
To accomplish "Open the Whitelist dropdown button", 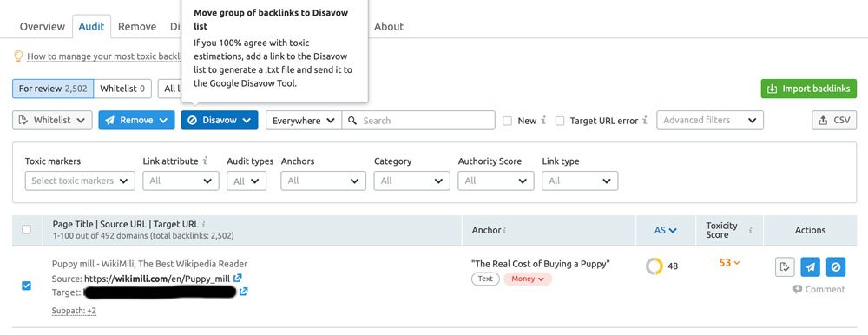I will pyautogui.click(x=52, y=120).
